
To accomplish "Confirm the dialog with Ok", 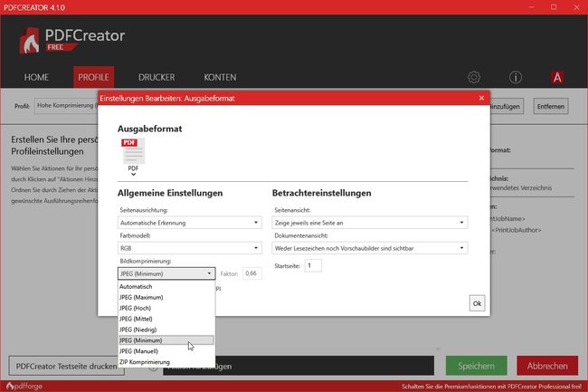I will tap(477, 303).
